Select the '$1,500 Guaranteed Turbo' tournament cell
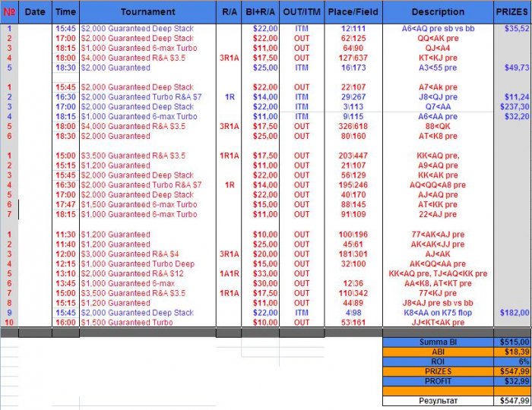Screen dimensions: 532x410 tap(147, 323)
